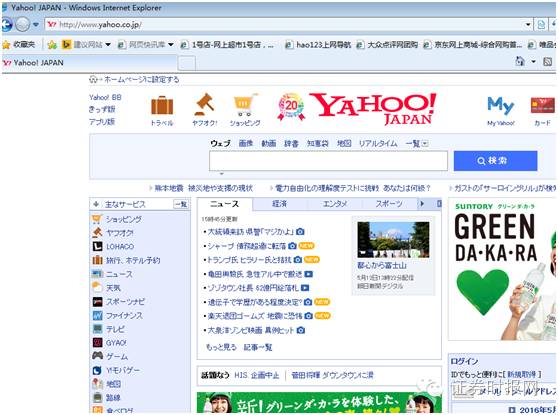The width and height of the screenshot is (558, 415).
Task: Open the Suntory GREEN DA·KA·RA advertisement
Action: pos(502,270)
